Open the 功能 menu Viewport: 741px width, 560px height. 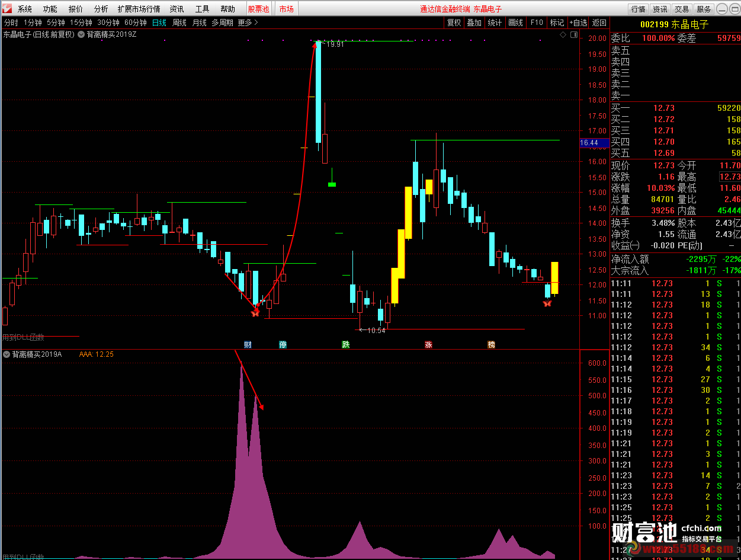(x=50, y=9)
